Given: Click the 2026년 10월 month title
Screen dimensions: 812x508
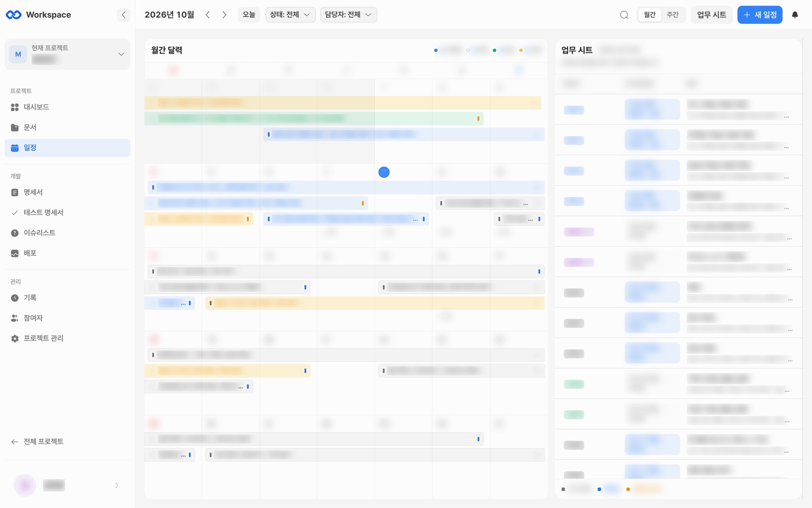Looking at the screenshot, I should (x=170, y=15).
